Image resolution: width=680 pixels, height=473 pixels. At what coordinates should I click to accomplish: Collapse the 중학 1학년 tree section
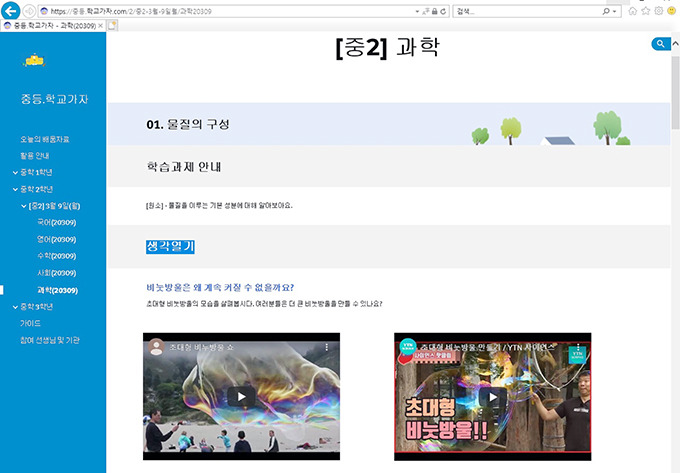tap(15, 173)
